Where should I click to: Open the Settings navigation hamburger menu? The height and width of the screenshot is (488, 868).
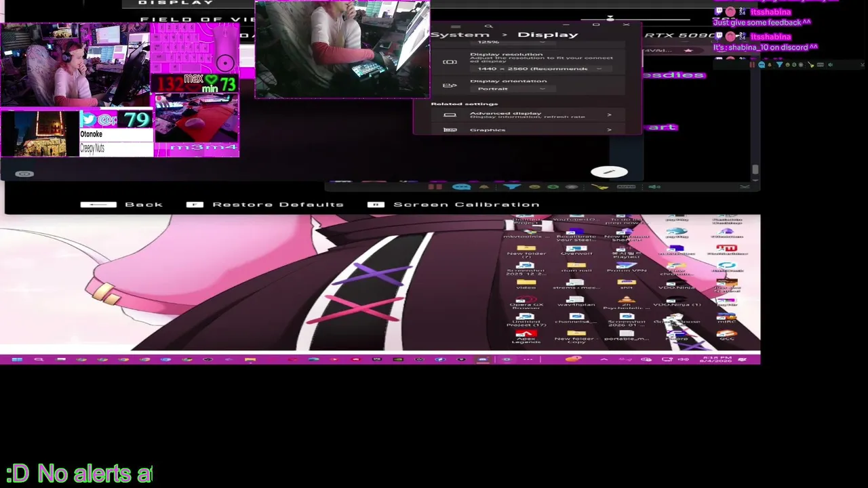click(456, 26)
